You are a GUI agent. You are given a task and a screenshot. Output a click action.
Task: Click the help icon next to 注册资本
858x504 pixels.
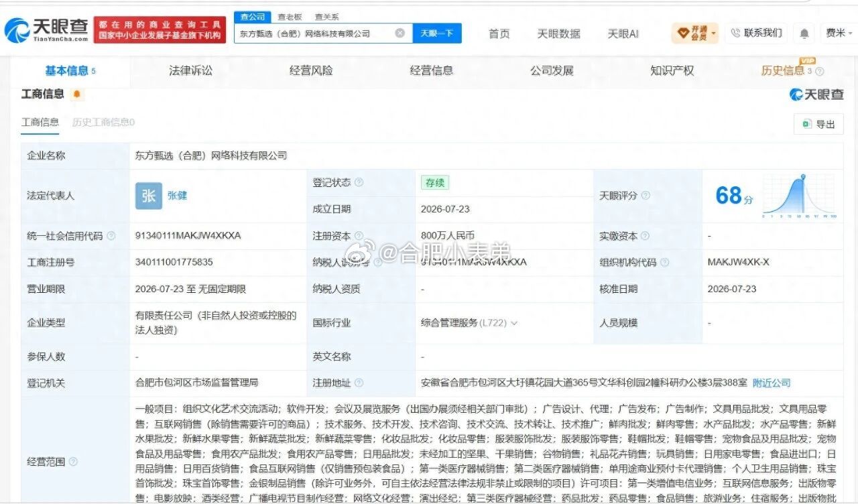click(359, 236)
